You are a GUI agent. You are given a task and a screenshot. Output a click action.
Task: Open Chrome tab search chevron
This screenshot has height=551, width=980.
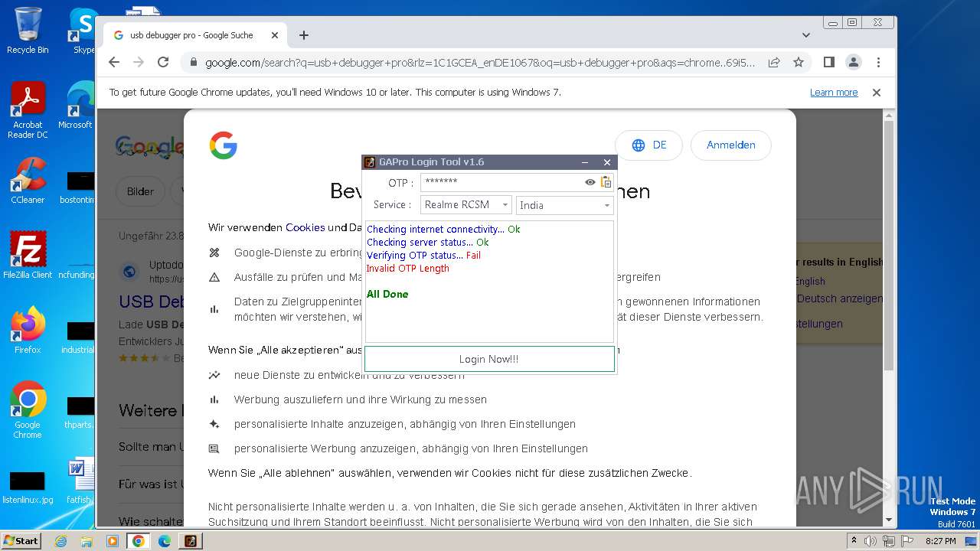click(x=806, y=35)
